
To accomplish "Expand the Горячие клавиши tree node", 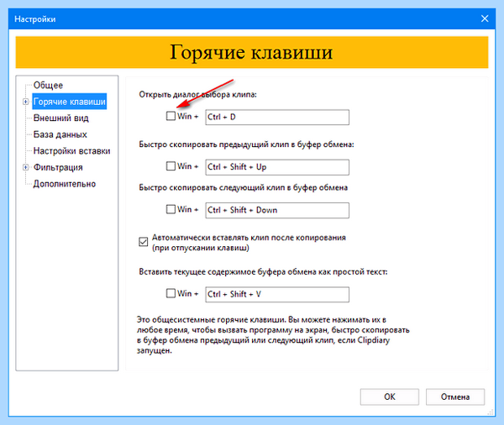I will 25,102.
